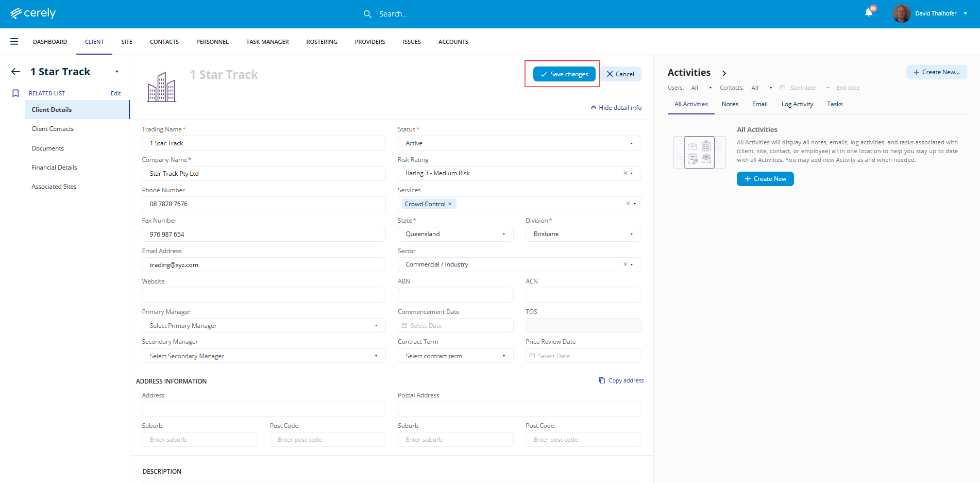Expand the Select Primary Manager dropdown
The width and height of the screenshot is (980, 483).
tap(263, 326)
